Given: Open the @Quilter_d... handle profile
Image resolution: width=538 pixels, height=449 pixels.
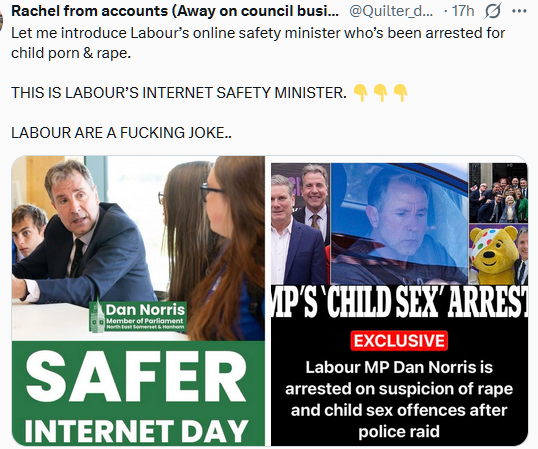Looking at the screenshot, I should click(391, 11).
